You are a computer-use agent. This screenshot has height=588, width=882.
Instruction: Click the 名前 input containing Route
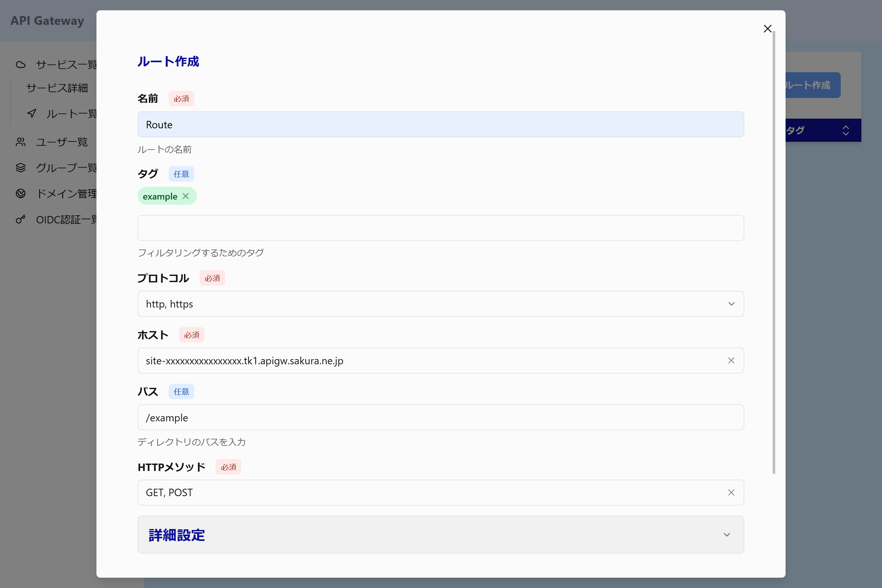point(441,124)
